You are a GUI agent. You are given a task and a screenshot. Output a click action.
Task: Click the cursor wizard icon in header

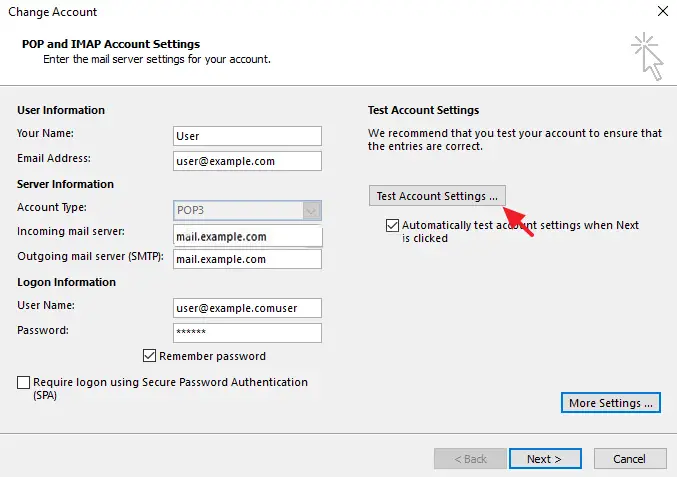click(x=647, y=57)
